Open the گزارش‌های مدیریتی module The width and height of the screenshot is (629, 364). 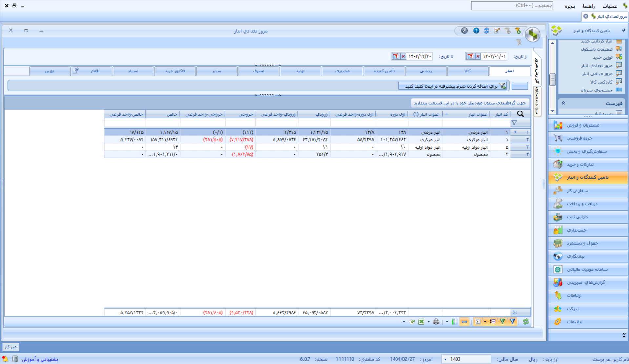coord(588,282)
